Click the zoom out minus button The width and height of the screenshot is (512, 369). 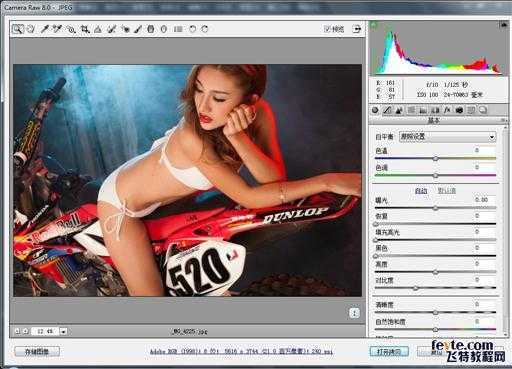pos(17,331)
